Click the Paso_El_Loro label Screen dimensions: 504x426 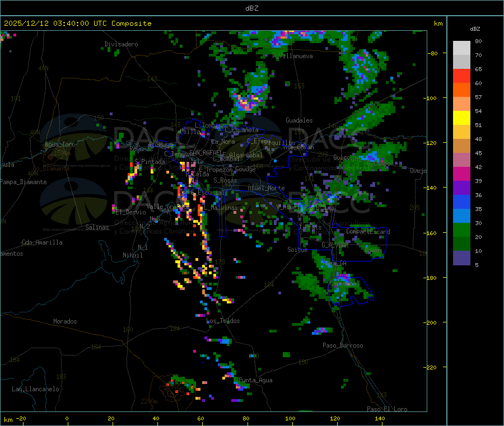point(387,409)
